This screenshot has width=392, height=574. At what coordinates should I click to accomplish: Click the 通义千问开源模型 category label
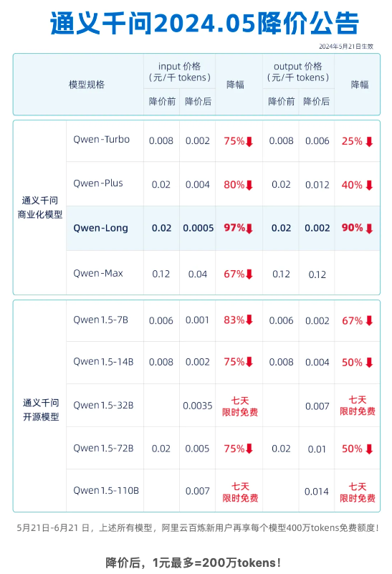click(x=41, y=410)
